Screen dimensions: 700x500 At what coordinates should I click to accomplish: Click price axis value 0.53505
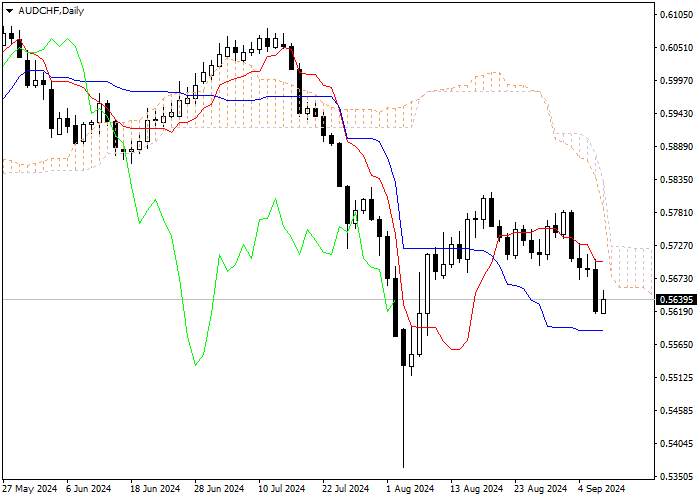coord(677,476)
